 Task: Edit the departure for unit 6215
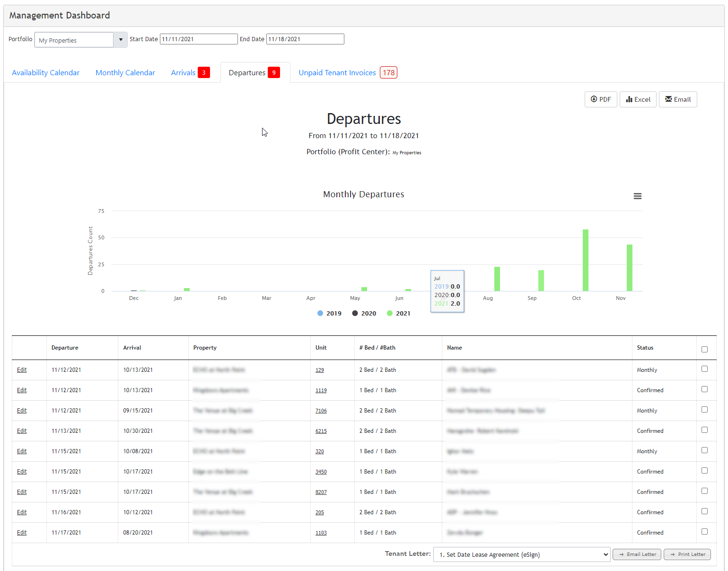pos(22,431)
